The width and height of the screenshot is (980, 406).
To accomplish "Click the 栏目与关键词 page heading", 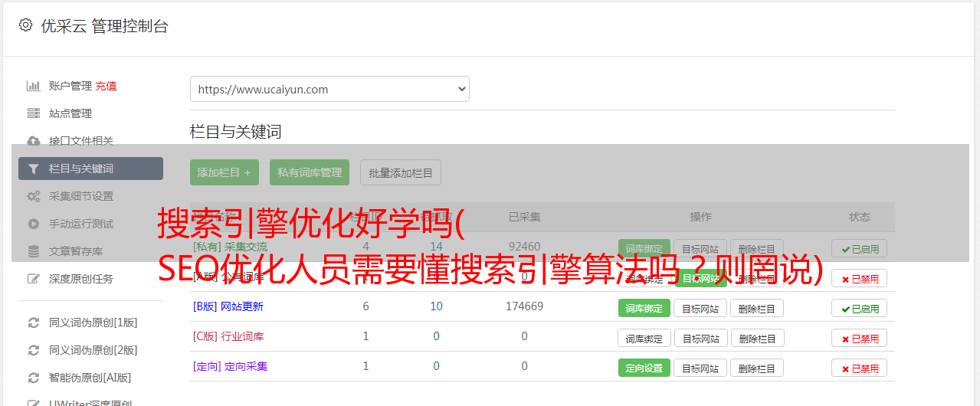I will [236, 132].
